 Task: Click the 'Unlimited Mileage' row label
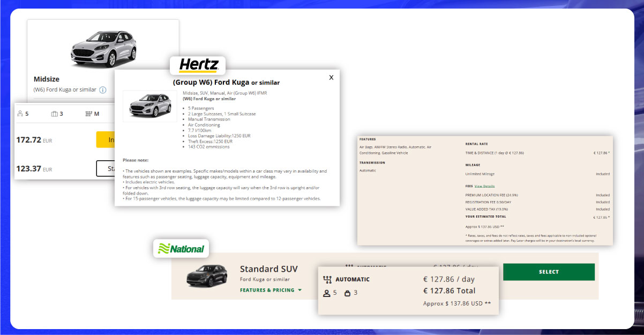pos(480,174)
